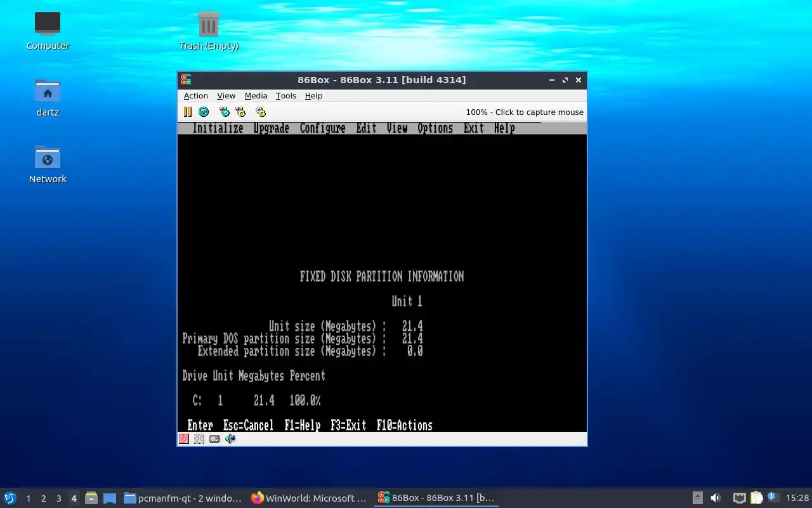The width and height of the screenshot is (812, 508).
Task: Select Configure in the DOS menu bar
Action: pyautogui.click(x=322, y=128)
